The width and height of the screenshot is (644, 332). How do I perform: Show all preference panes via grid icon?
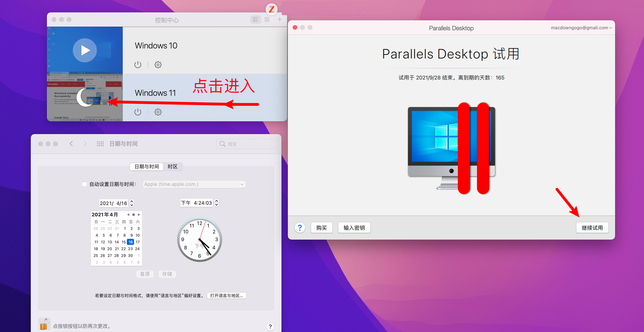click(x=100, y=144)
